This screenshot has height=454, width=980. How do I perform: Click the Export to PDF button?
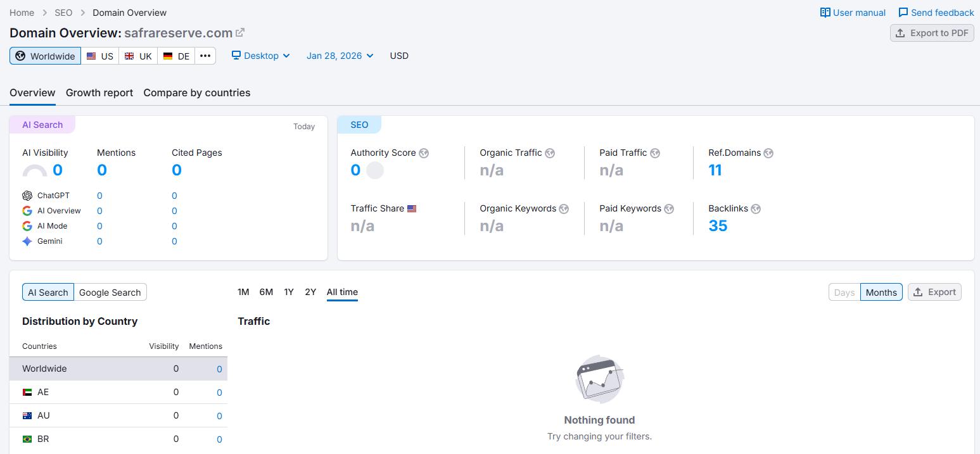point(932,33)
